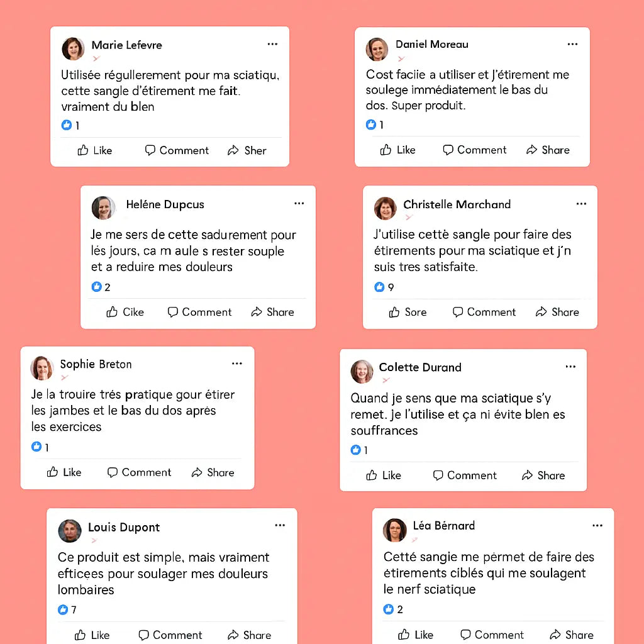Click thumbs-up reaction icon on Christelle Marchand's post
This screenshot has width=644, height=644.
coord(379,287)
